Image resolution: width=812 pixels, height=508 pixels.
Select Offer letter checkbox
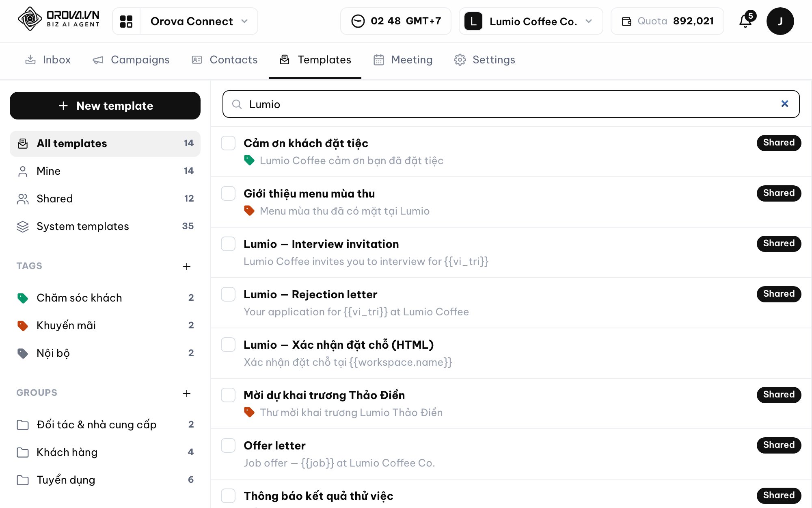(x=228, y=445)
